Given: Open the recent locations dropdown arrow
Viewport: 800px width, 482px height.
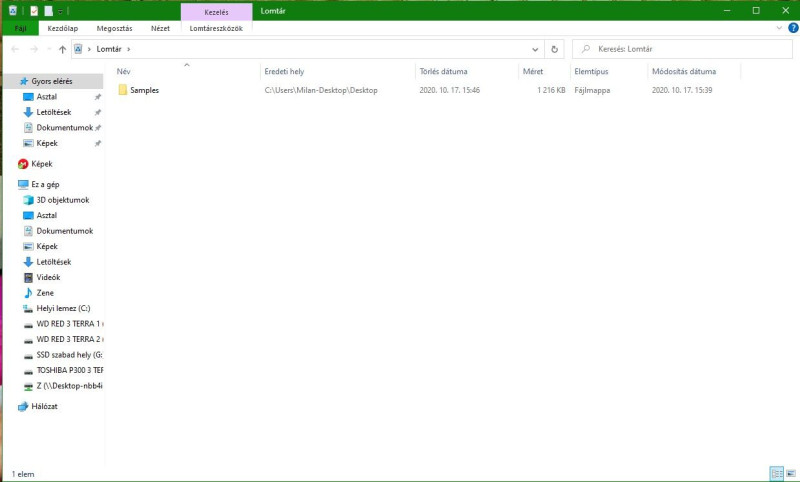Looking at the screenshot, I should [x=49, y=49].
